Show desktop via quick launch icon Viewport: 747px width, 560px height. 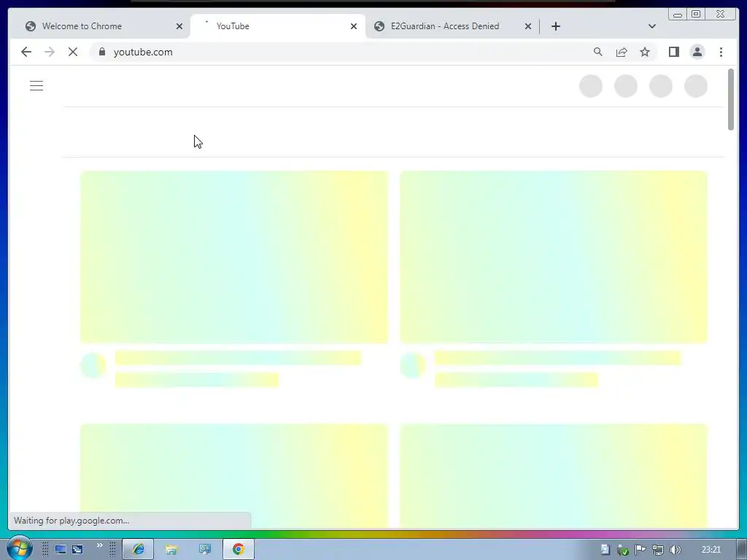point(61,549)
